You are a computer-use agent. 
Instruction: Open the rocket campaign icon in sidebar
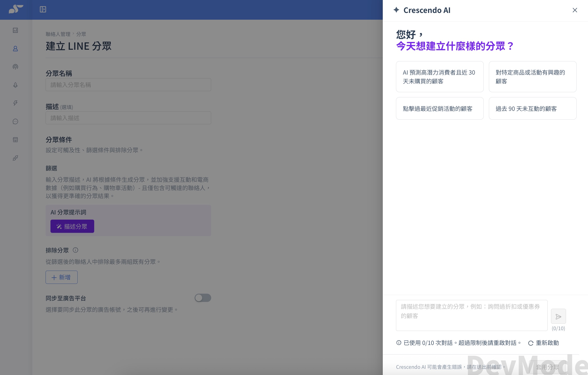pyautogui.click(x=16, y=85)
